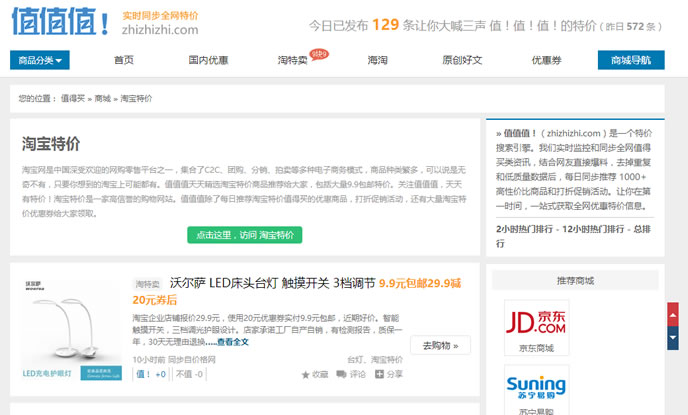The height and width of the screenshot is (415, 688).
Task: Vote 不值 -0 on the lamp deal
Action: pyautogui.click(x=189, y=374)
